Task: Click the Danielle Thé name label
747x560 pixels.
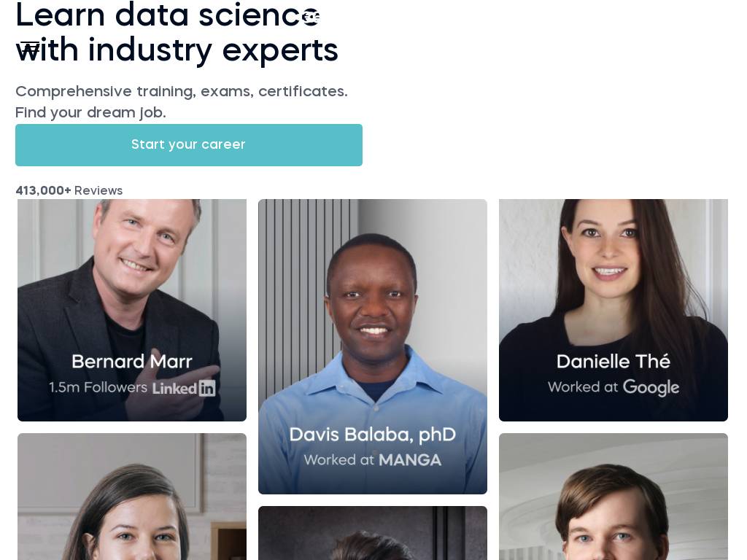Action: click(x=614, y=362)
